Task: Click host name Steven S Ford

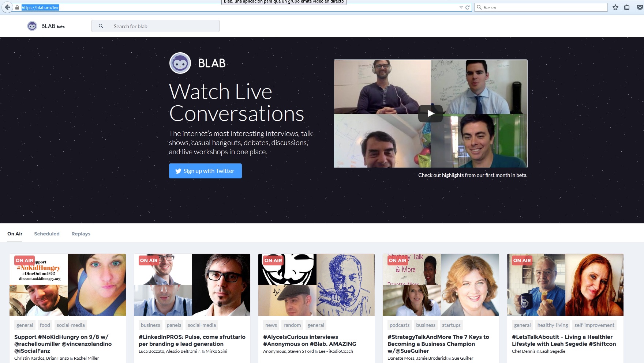Action: pos(301,351)
